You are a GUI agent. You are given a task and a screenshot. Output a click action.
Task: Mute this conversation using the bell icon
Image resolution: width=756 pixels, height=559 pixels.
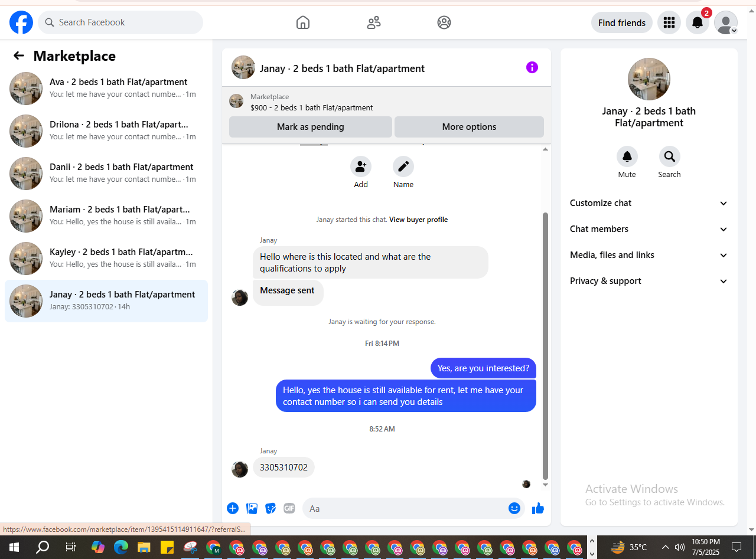click(627, 156)
